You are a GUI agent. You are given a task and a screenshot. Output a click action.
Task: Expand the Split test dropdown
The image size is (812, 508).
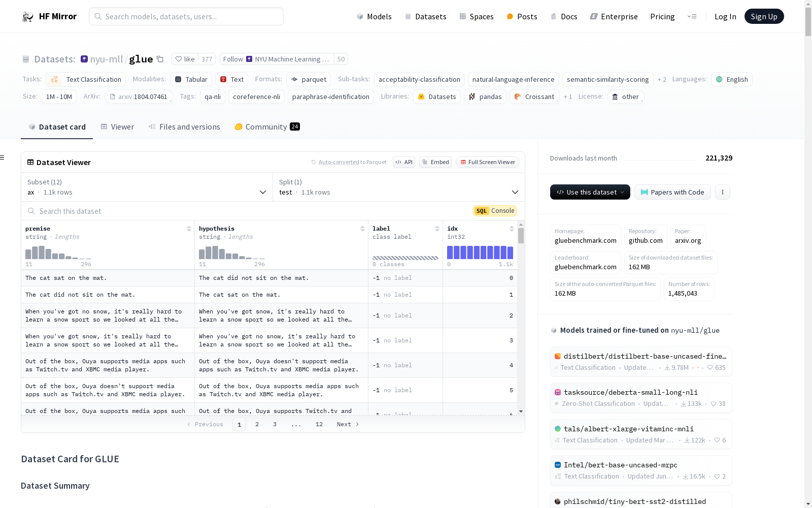click(399, 187)
